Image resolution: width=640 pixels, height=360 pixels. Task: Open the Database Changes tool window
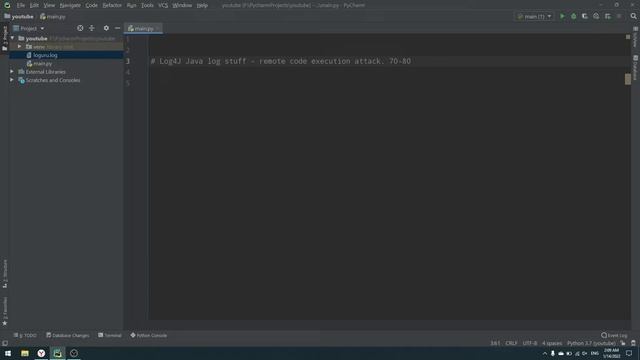[x=67, y=335]
